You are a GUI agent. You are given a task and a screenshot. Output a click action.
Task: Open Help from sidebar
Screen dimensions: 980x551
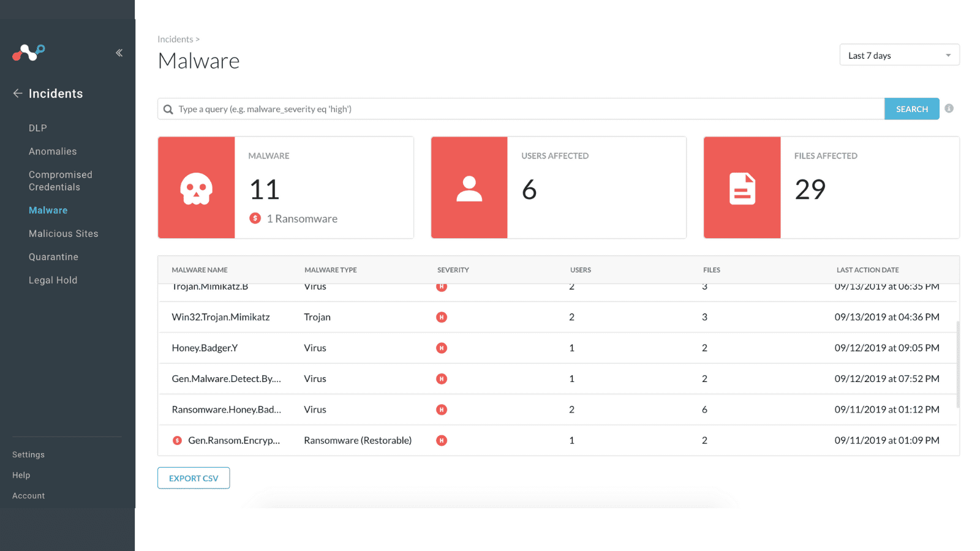click(21, 475)
